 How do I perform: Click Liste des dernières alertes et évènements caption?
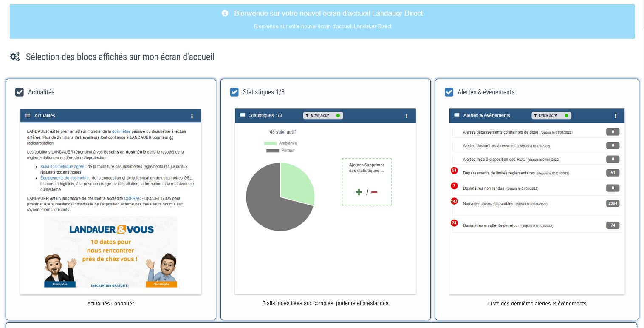[537, 304]
